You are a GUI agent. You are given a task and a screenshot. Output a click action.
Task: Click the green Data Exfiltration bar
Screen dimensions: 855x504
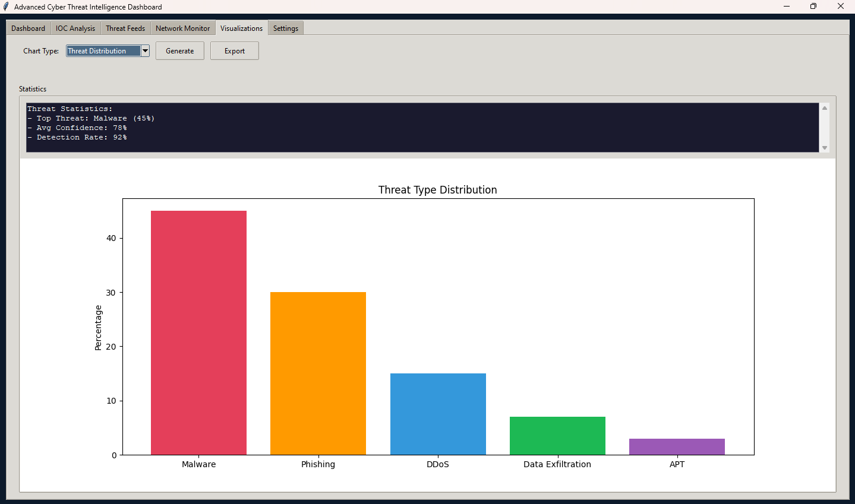coord(557,436)
